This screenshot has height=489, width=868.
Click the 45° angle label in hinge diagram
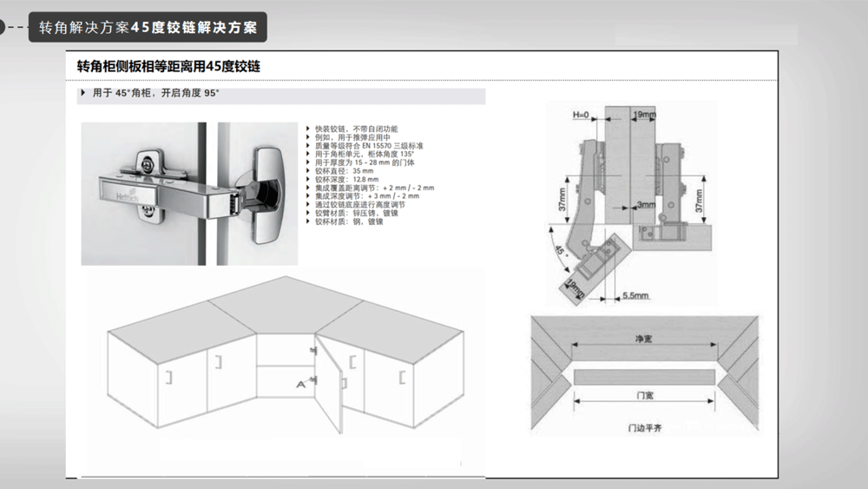point(560,252)
